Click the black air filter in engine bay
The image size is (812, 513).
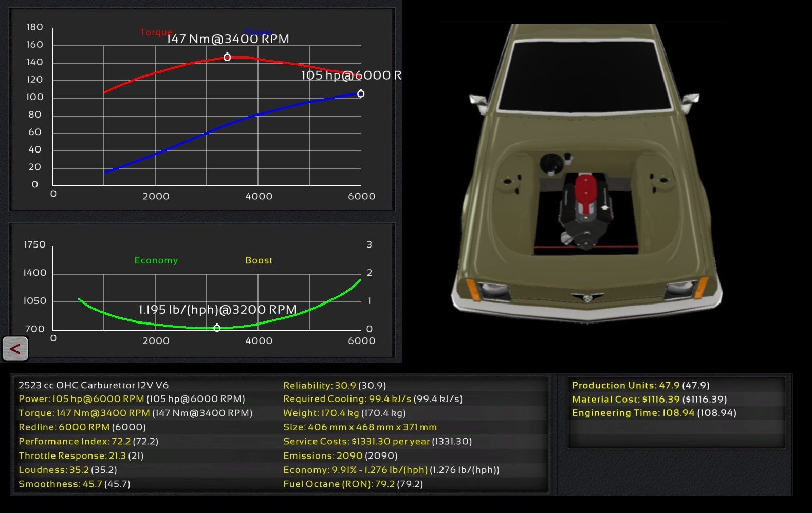click(x=555, y=163)
